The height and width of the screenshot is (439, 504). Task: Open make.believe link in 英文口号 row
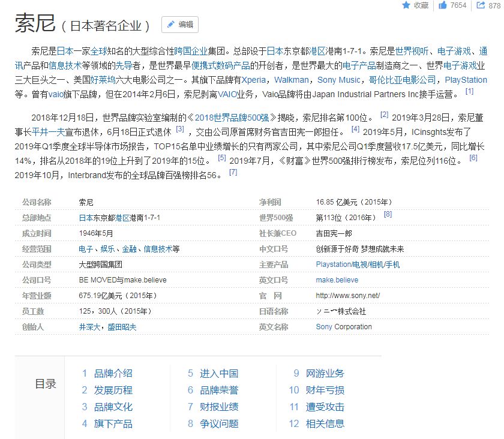click(337, 280)
